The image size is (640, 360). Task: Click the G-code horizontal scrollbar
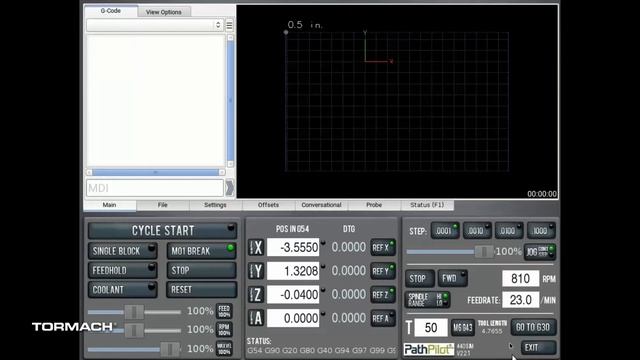pos(156,172)
